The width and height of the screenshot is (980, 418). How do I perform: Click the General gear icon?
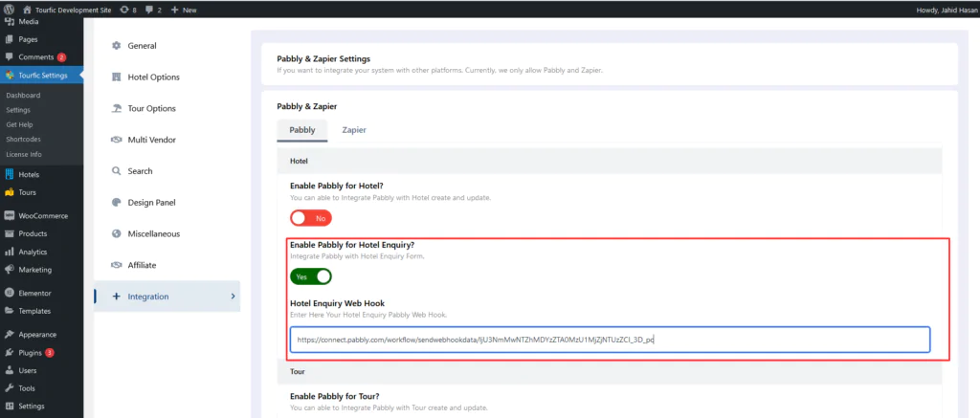tap(116, 46)
